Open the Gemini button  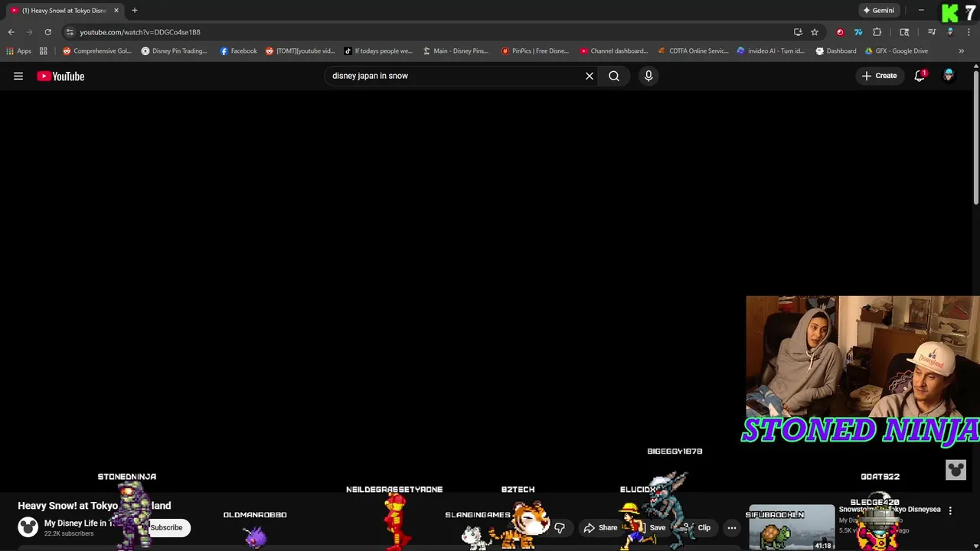[878, 10]
